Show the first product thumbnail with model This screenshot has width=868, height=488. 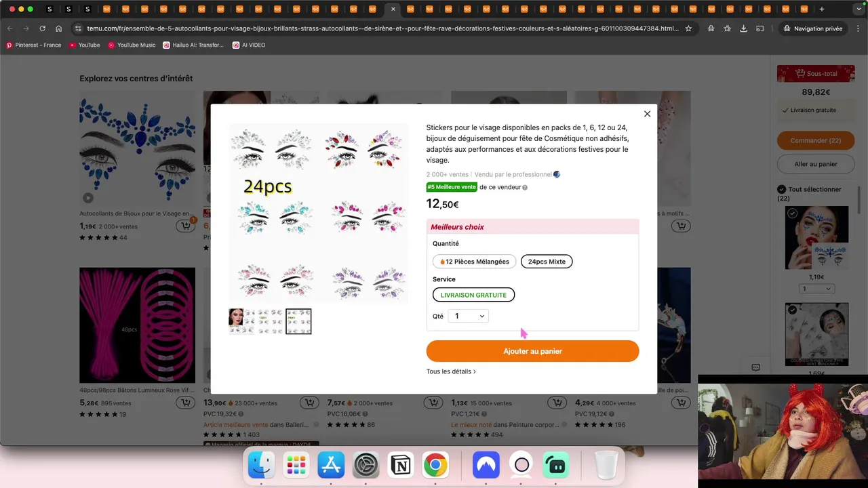coord(241,321)
